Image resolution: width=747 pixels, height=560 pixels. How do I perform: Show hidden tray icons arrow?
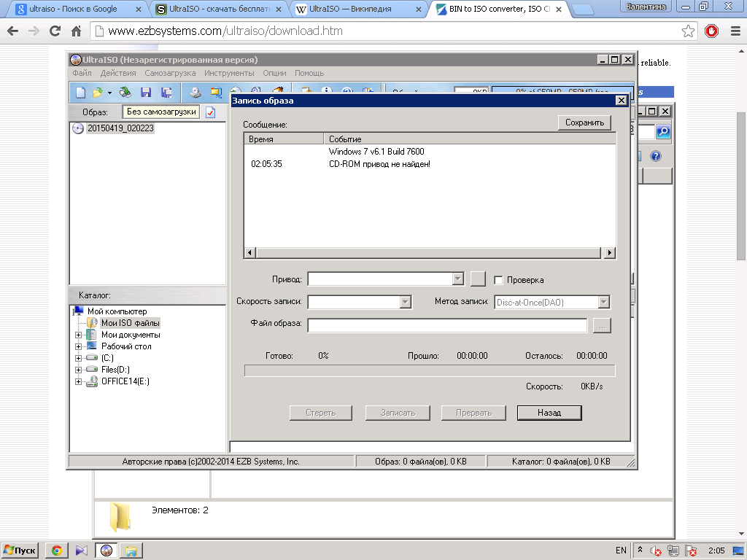point(640,550)
